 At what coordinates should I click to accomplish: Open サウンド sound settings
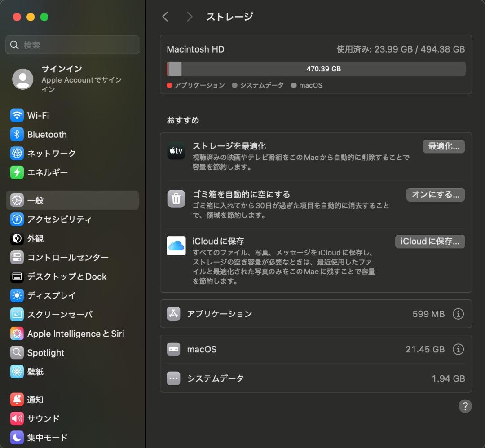(x=72, y=418)
